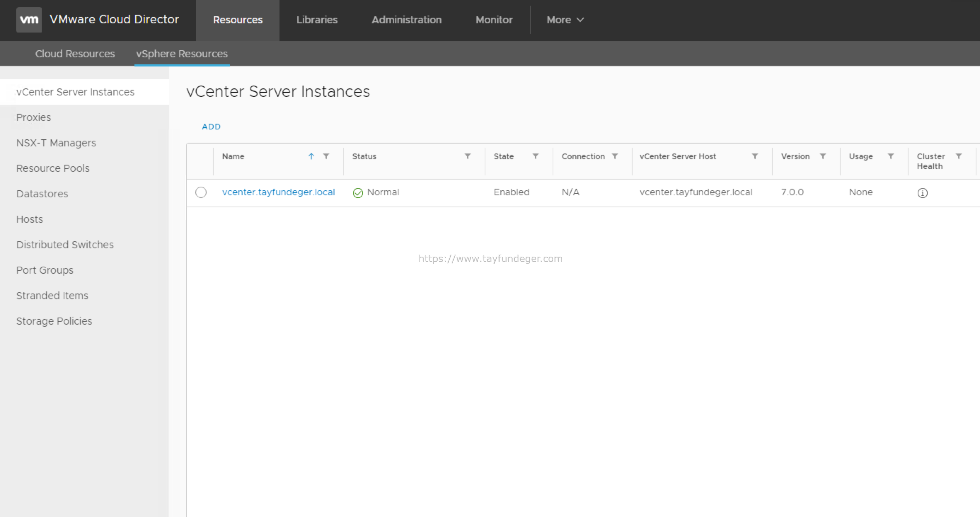Image resolution: width=980 pixels, height=517 pixels.
Task: Click the Enabled state cell
Action: 511,192
